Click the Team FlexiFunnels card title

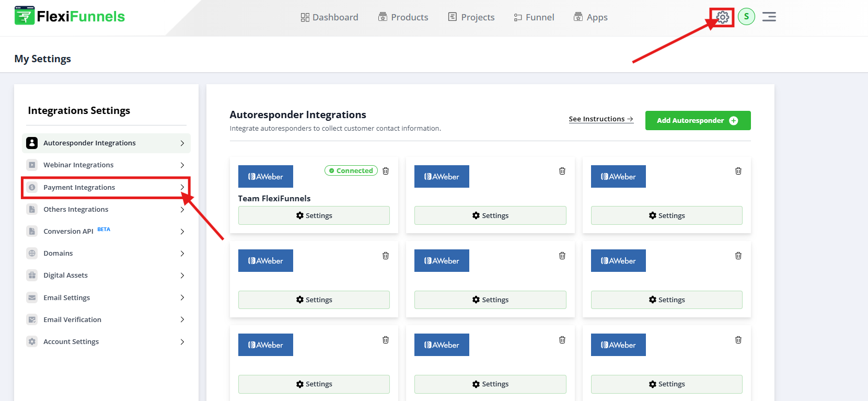coord(274,199)
